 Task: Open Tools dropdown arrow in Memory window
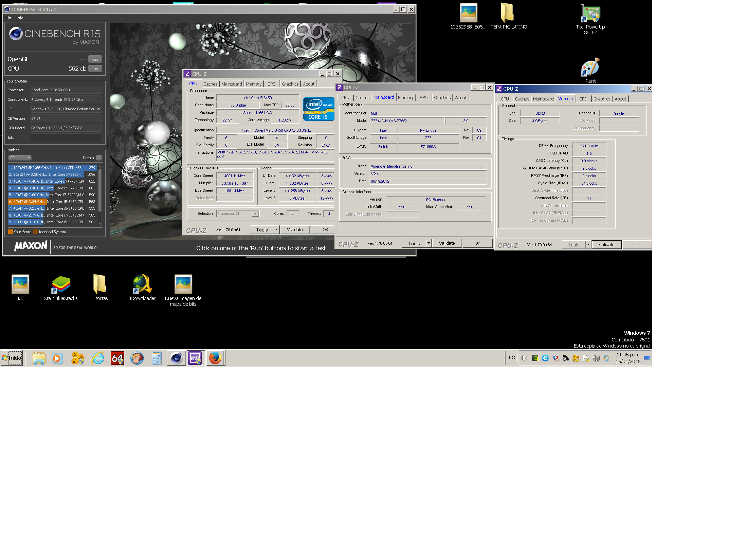pyautogui.click(x=588, y=245)
